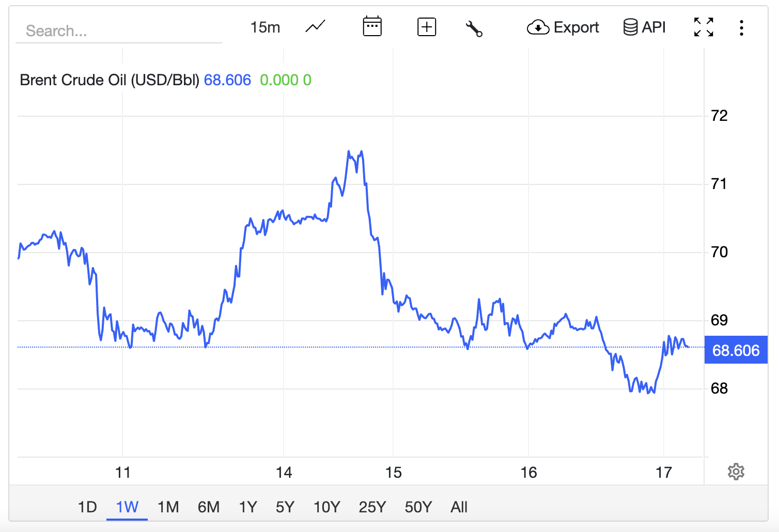Open the calendar date range picker
This screenshot has width=779, height=532.
click(x=372, y=26)
